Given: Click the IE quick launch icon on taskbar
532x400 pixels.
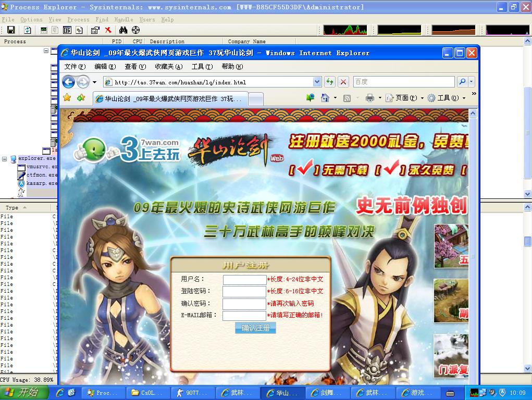Looking at the screenshot, I should pyautogui.click(x=60, y=393).
